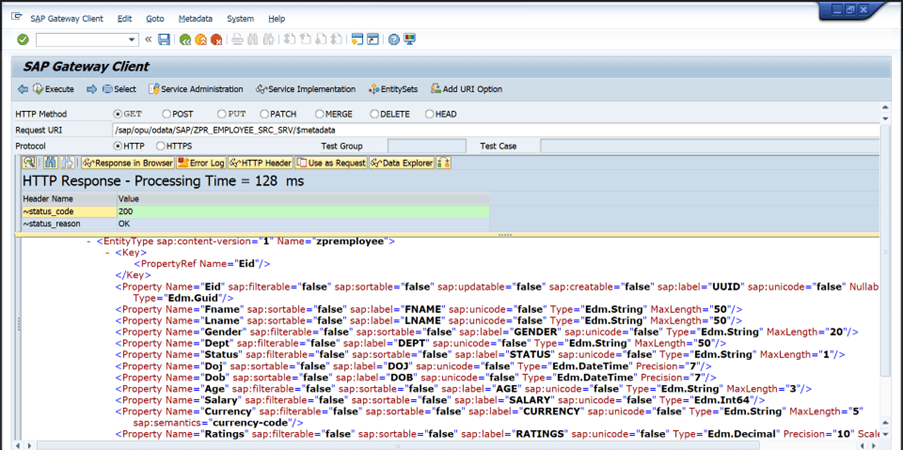Click the HTTP Header button

261,163
